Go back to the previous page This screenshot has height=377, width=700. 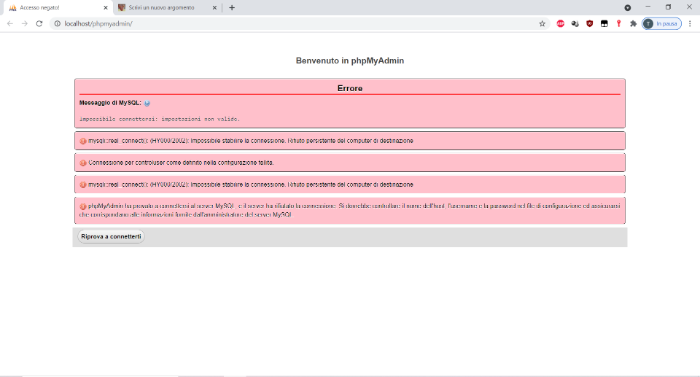[x=10, y=24]
